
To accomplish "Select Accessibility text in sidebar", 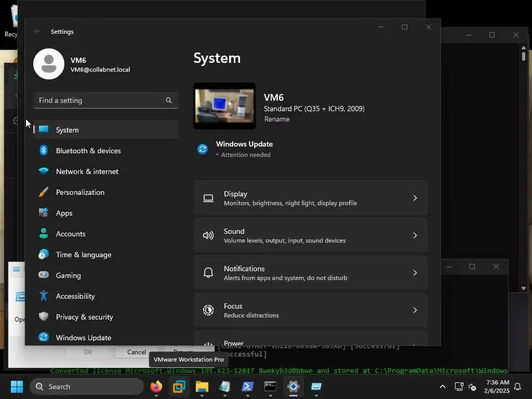I will click(75, 296).
